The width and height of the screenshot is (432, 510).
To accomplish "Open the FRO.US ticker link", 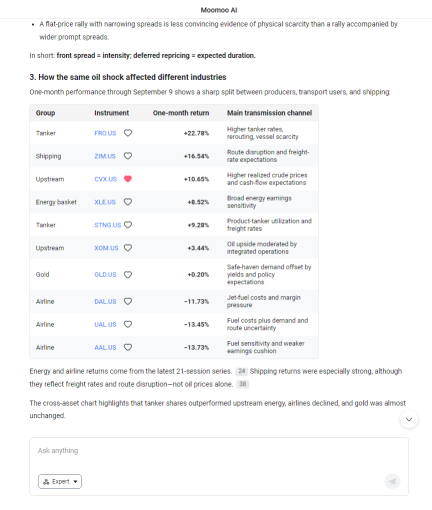I will (105, 133).
